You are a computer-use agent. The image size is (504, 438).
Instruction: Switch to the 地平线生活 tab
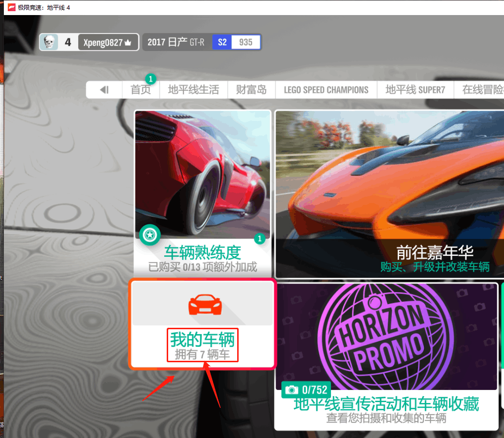click(193, 89)
